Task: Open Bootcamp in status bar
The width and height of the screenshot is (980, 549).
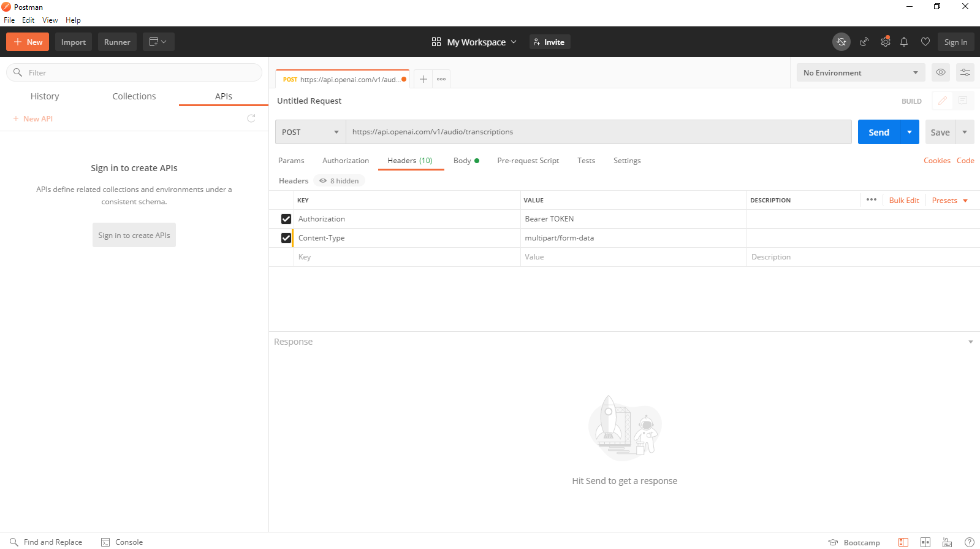Action: [x=854, y=542]
